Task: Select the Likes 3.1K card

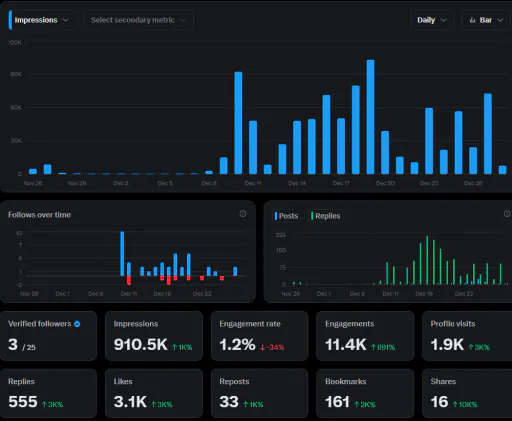Action: tap(154, 393)
